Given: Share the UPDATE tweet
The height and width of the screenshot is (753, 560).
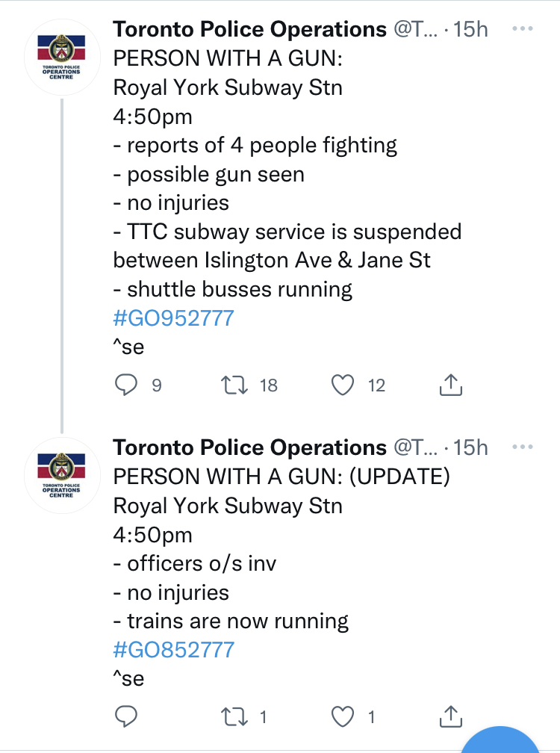Looking at the screenshot, I should 449,718.
